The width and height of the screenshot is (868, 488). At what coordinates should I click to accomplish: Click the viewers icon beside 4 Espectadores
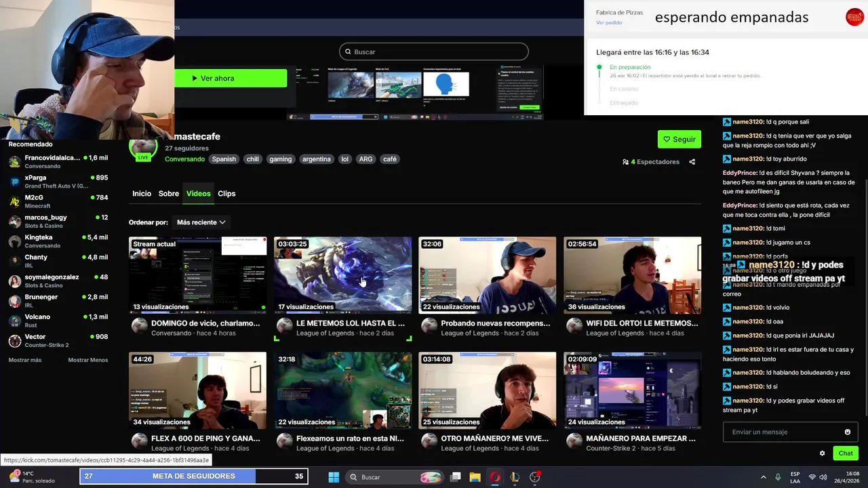(625, 162)
